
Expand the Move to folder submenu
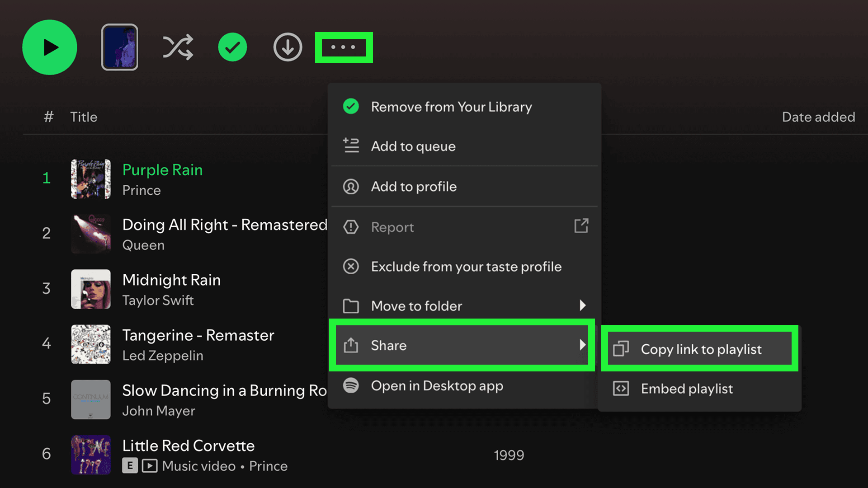(584, 305)
